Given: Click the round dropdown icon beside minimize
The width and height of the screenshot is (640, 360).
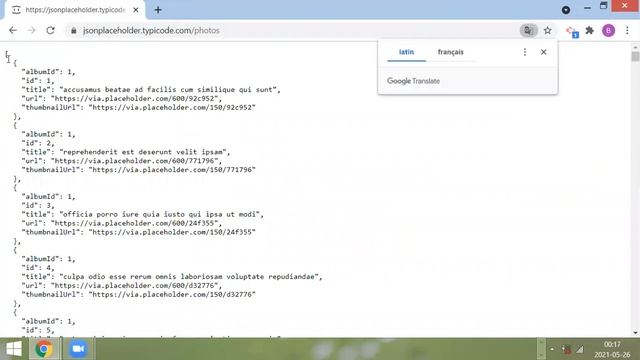Looking at the screenshot, I should point(566,10).
